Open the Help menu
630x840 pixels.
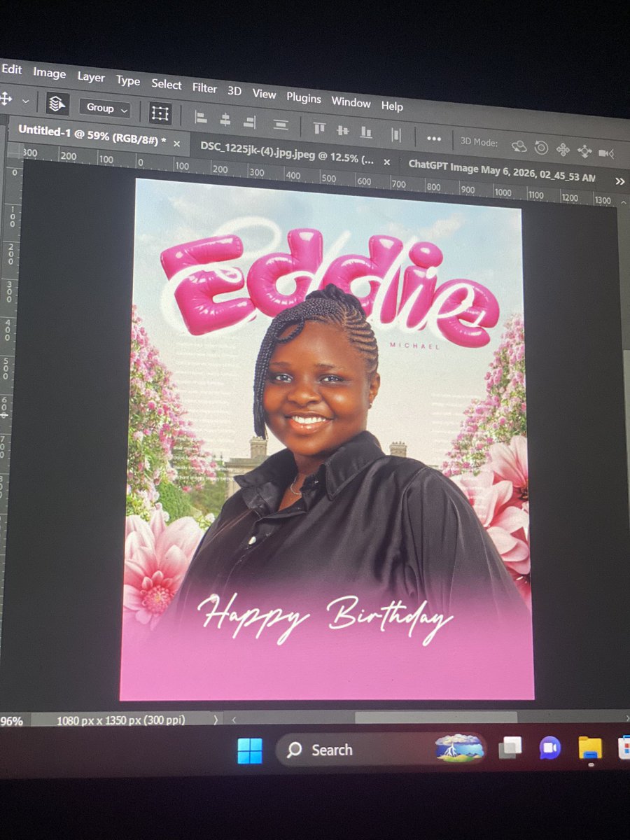click(392, 106)
